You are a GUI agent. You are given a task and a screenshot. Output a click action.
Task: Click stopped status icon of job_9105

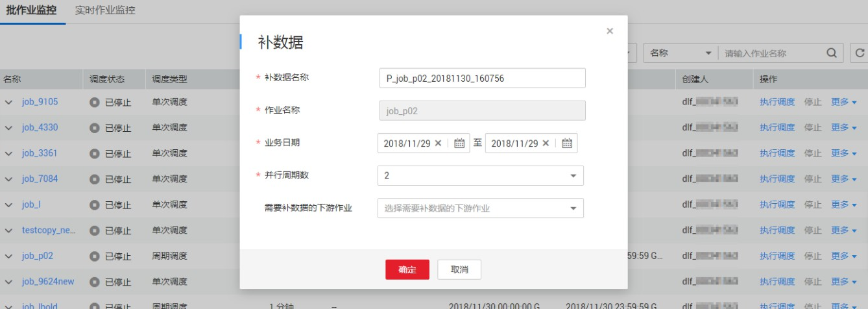[x=95, y=102]
